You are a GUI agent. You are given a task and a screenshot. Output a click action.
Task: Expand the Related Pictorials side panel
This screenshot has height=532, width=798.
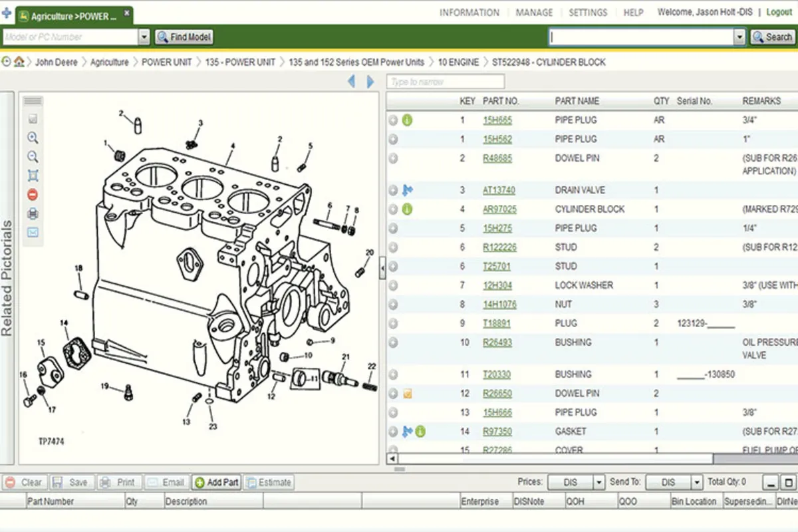point(7,279)
